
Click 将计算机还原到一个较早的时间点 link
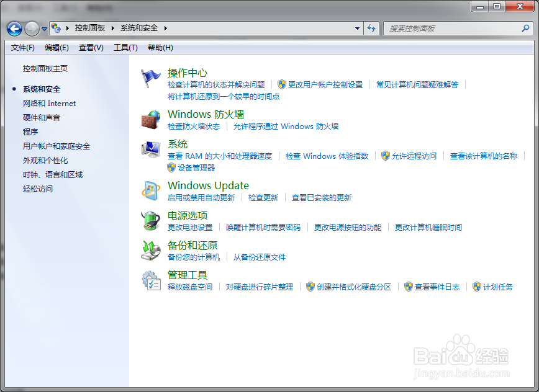pyautogui.click(x=224, y=97)
